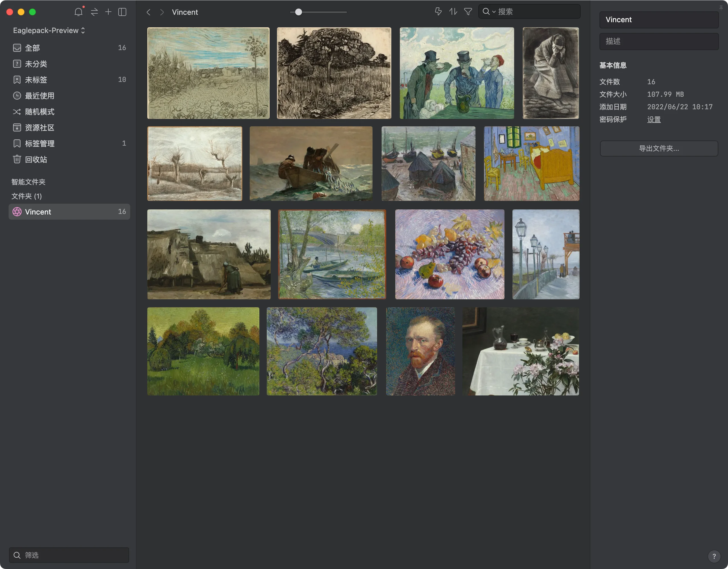Open search options dropdown arrow
This screenshot has width=728, height=569.
point(494,12)
